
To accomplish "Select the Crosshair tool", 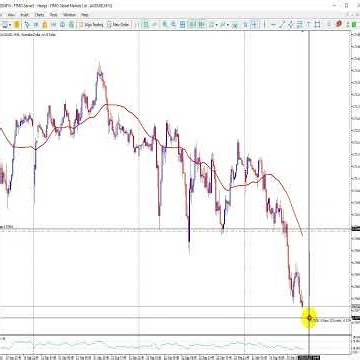I will click(254, 25).
